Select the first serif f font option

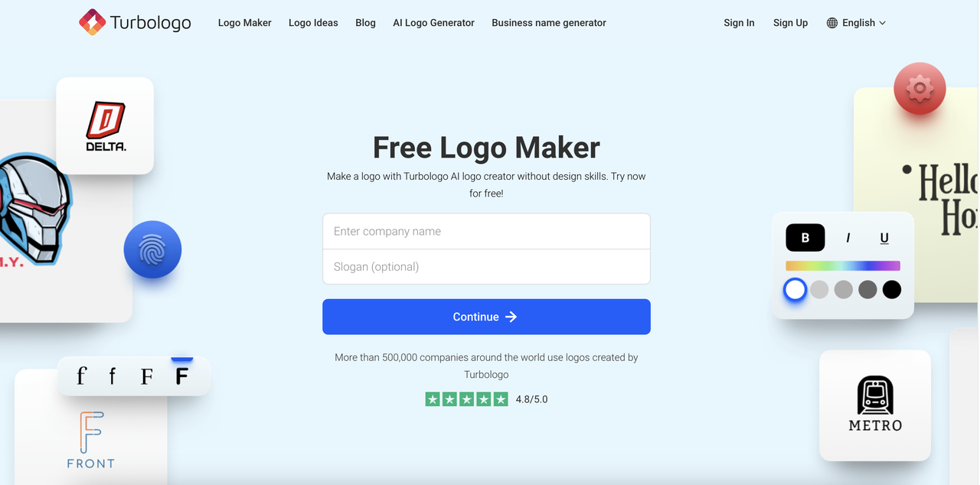pos(81,376)
